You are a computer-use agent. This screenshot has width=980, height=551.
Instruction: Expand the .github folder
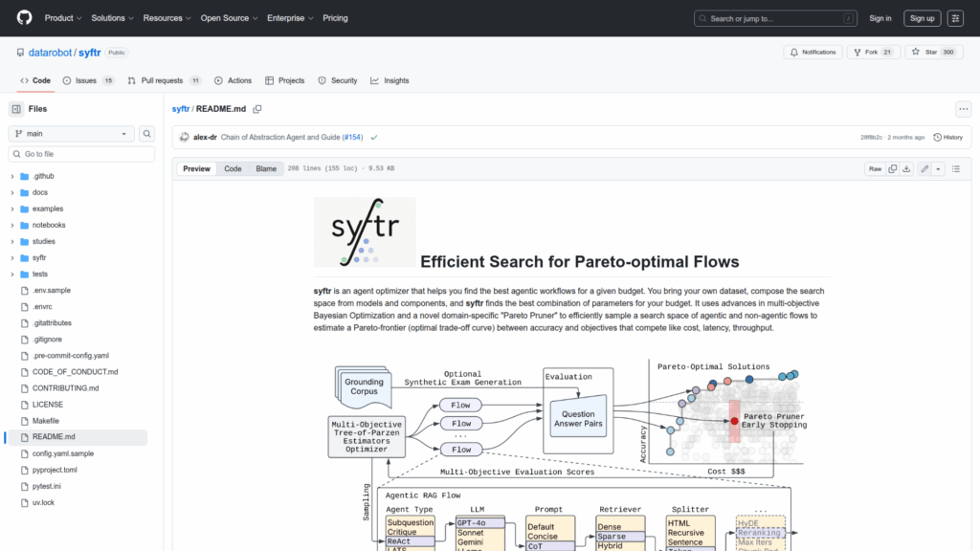[x=12, y=176]
